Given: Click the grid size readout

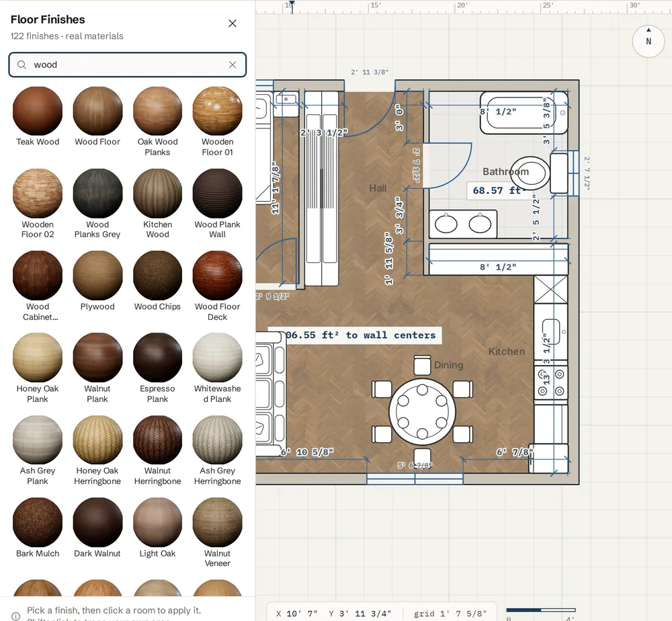Looking at the screenshot, I should (450, 614).
